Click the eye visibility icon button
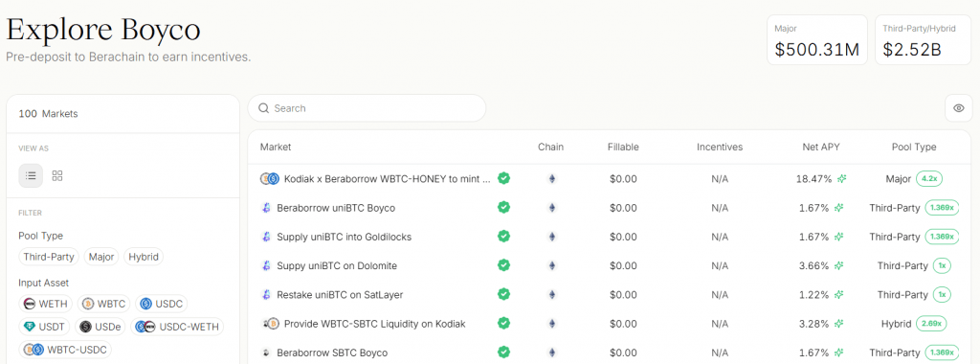 958,108
